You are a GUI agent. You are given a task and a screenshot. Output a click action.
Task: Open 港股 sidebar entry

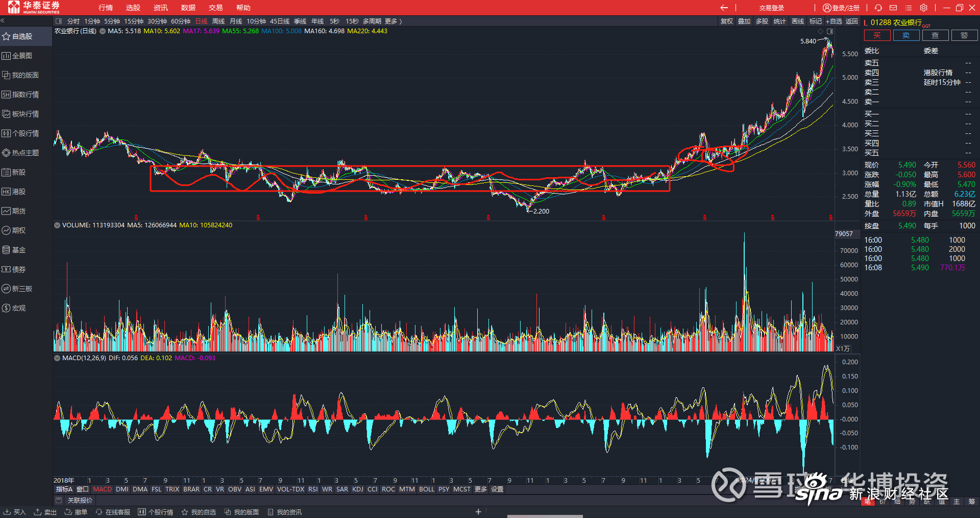click(14, 192)
